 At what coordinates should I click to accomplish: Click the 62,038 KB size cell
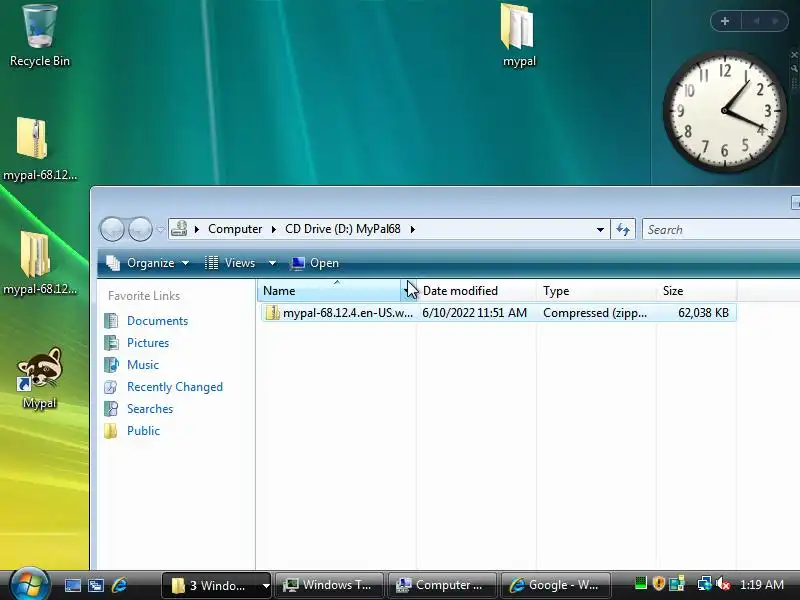click(703, 313)
